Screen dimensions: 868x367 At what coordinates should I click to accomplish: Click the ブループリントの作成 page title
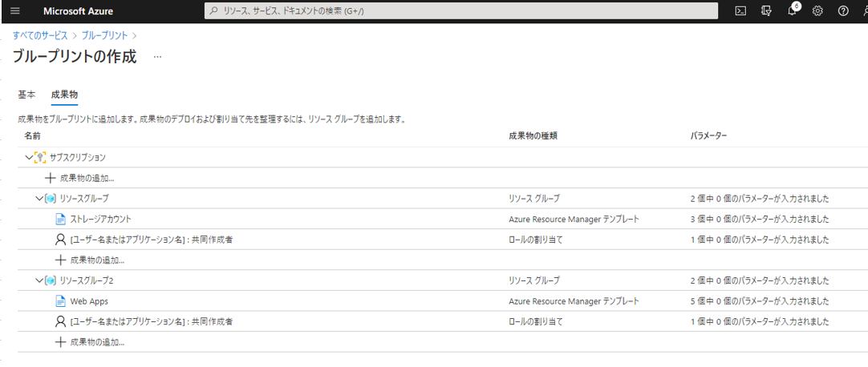tap(74, 56)
